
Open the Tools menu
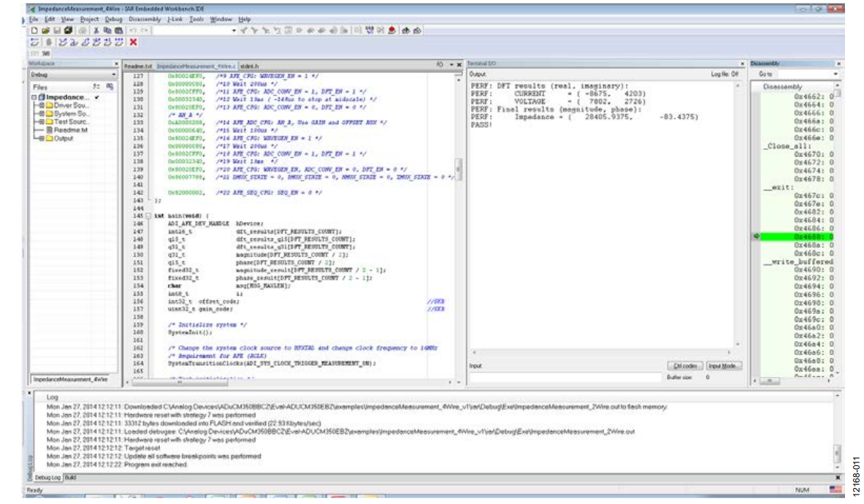coord(196,19)
